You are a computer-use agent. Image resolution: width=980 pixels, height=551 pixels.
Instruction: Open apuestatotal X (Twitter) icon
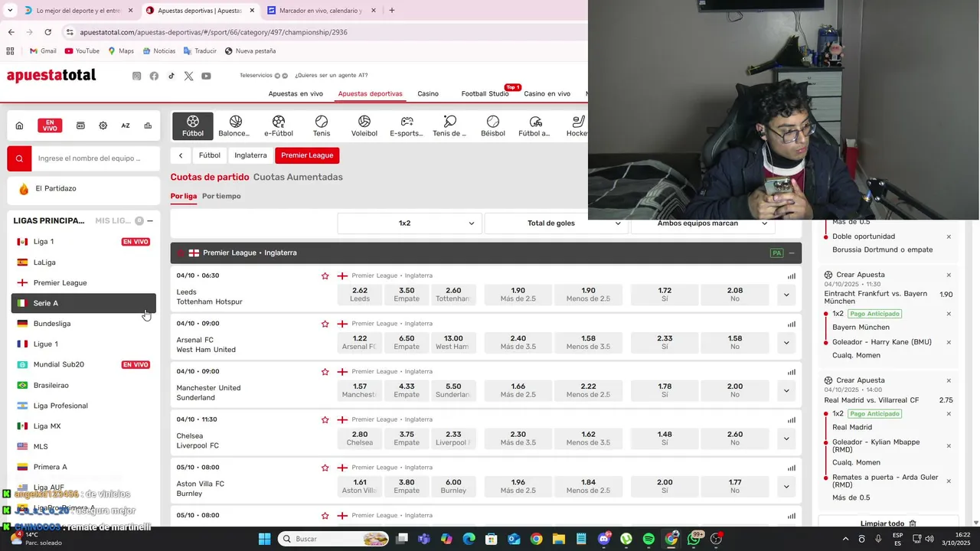[x=188, y=76]
